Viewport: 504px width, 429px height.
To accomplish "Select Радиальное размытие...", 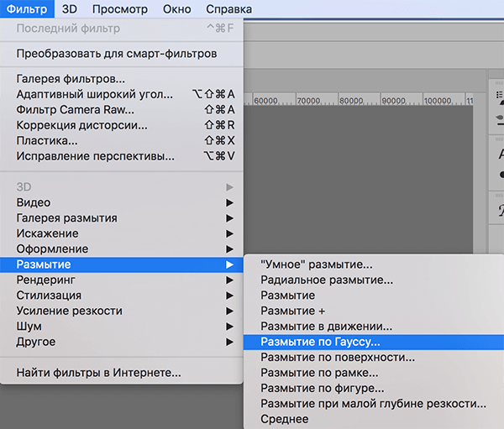I will (374, 280).
